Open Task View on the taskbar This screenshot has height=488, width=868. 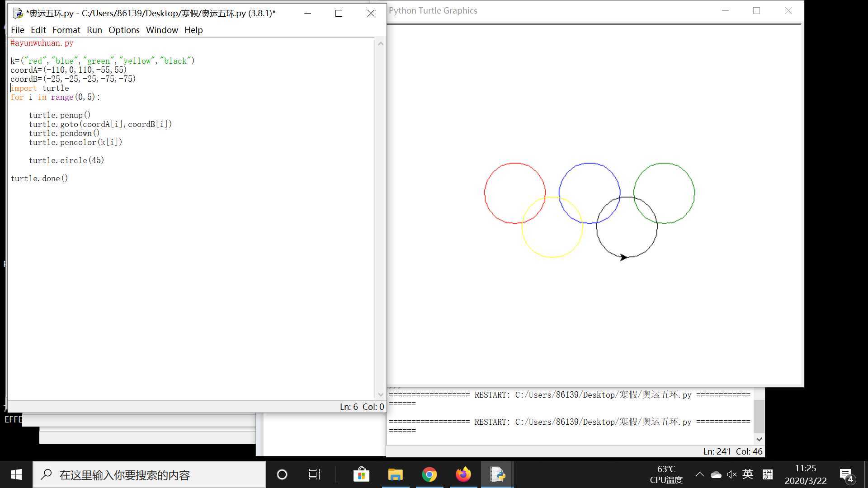coord(315,474)
